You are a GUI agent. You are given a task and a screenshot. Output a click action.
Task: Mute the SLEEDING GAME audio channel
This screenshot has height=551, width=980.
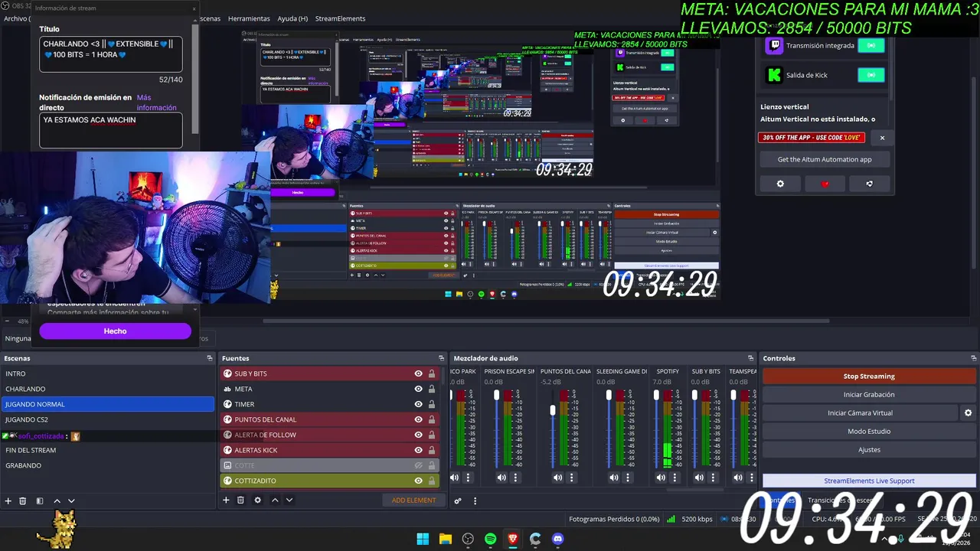point(614,478)
